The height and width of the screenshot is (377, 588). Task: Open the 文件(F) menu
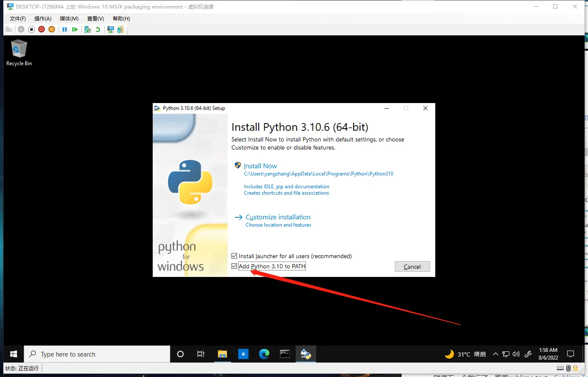18,19
